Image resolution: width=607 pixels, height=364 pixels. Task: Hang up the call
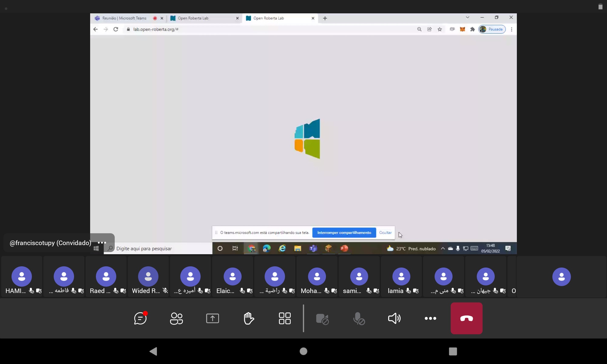click(466, 318)
